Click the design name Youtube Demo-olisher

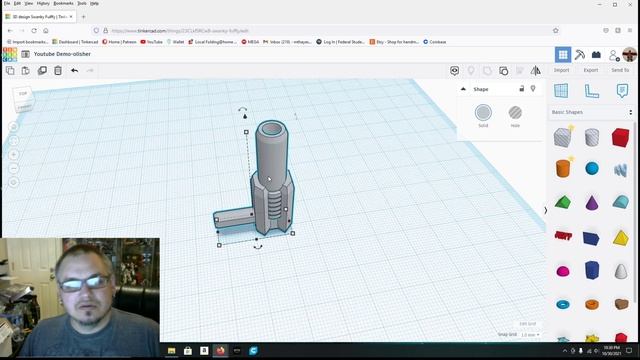tap(62, 54)
